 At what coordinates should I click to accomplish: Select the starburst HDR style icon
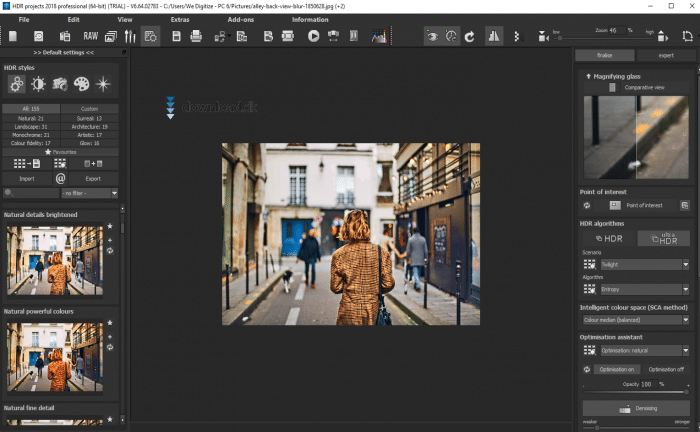(103, 84)
